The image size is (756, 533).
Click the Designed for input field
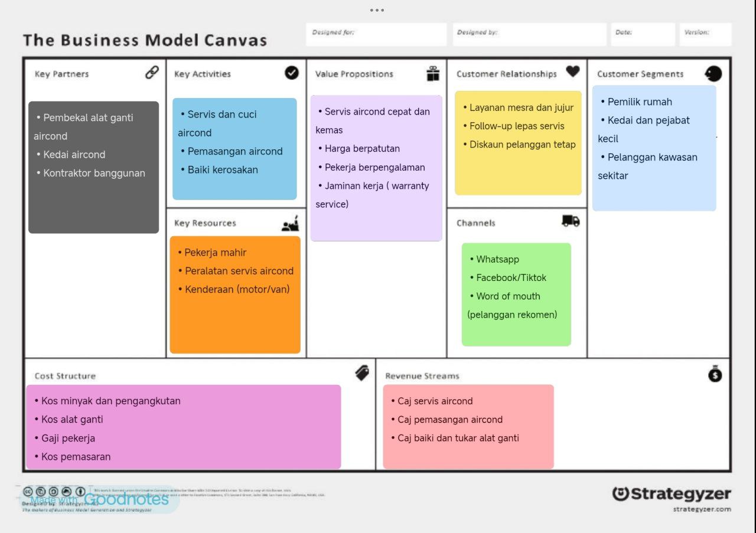(x=376, y=34)
